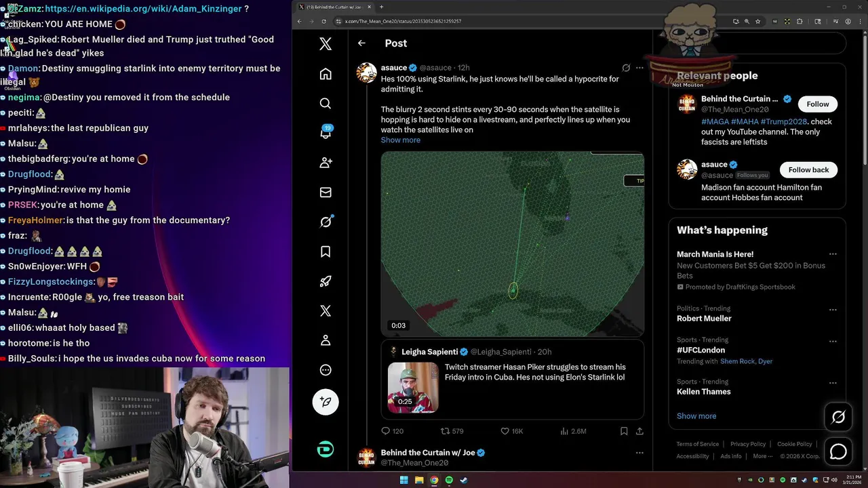Open the Follow people sidebar icon

click(x=325, y=163)
